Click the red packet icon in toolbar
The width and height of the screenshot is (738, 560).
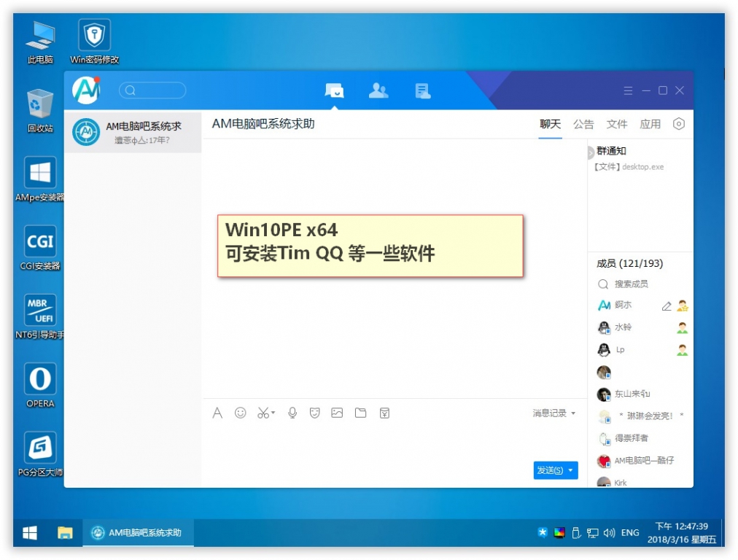pos(384,413)
